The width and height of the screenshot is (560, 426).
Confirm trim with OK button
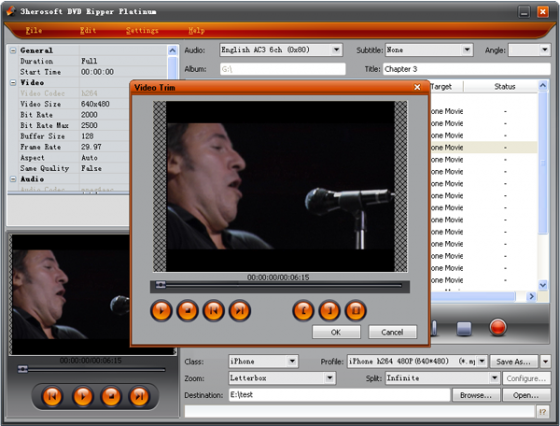click(x=336, y=332)
